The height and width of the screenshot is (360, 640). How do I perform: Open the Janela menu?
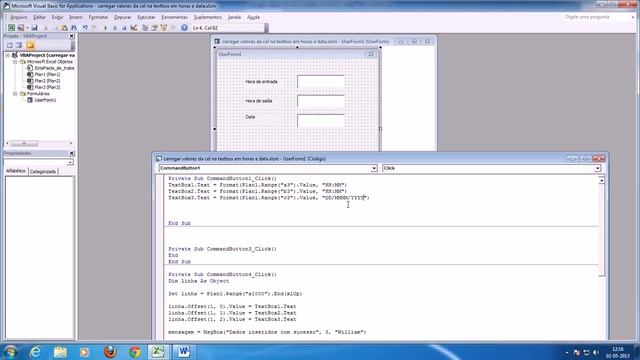[234, 17]
